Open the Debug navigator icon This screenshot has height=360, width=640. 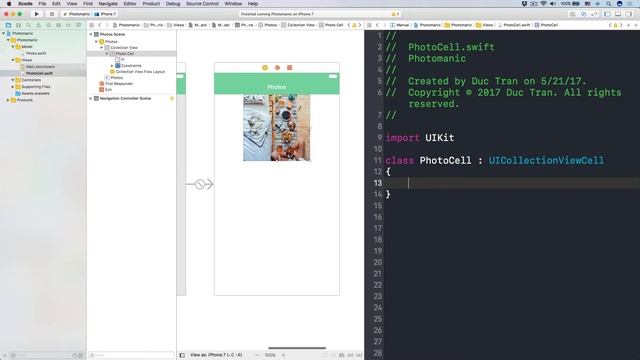click(x=58, y=25)
